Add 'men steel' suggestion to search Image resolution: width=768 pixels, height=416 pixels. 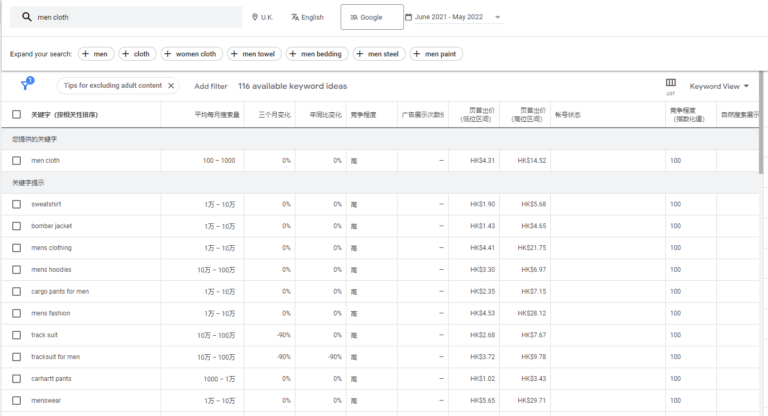coord(377,54)
